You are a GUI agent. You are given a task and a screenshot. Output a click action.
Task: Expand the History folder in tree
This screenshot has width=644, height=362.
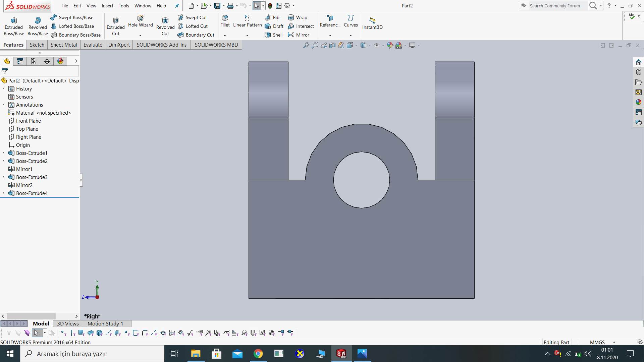[x=3, y=89]
